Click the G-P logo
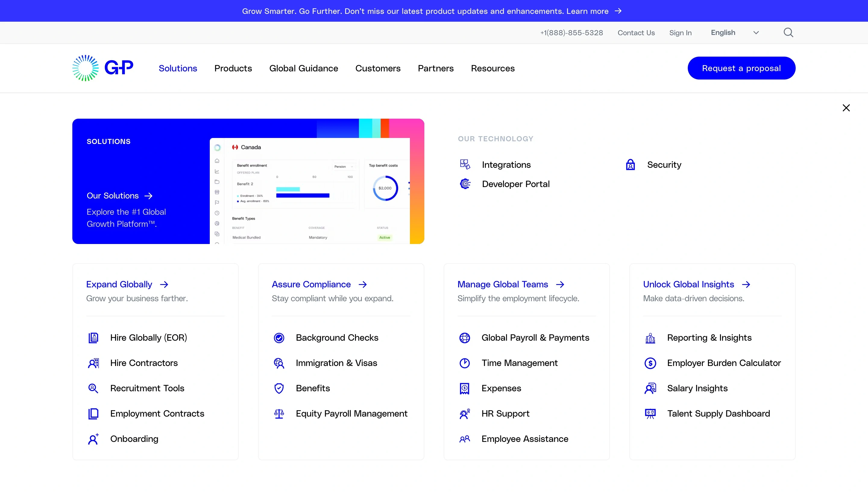868x494 pixels. [102, 68]
